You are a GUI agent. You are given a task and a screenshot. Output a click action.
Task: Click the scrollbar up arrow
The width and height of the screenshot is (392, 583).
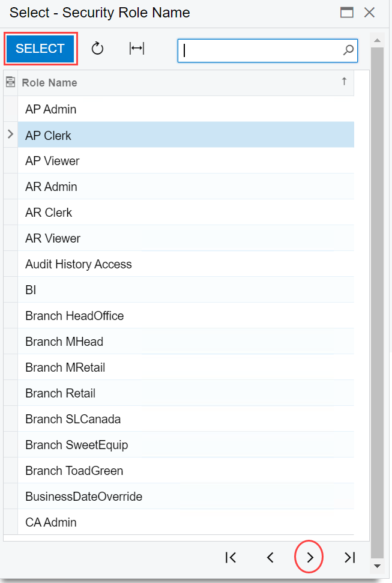[x=377, y=41]
